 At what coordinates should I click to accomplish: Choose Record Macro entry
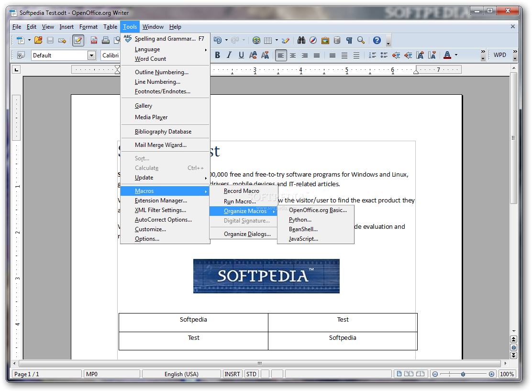pos(243,191)
